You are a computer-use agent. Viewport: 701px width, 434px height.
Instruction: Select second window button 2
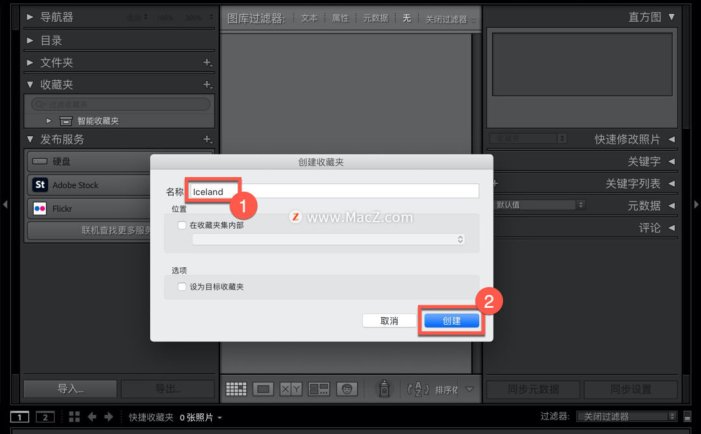(x=45, y=417)
